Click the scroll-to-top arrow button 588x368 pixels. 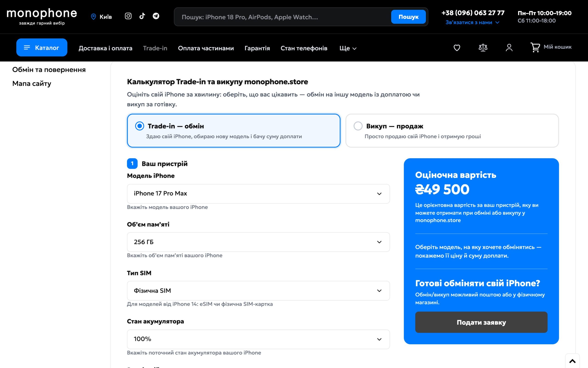572,361
